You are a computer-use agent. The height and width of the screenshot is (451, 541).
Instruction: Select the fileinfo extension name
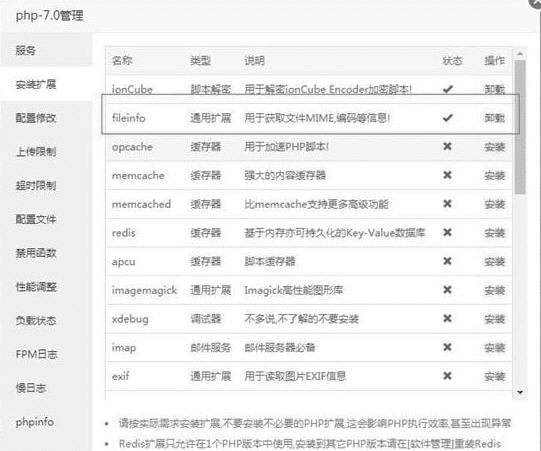point(129,118)
